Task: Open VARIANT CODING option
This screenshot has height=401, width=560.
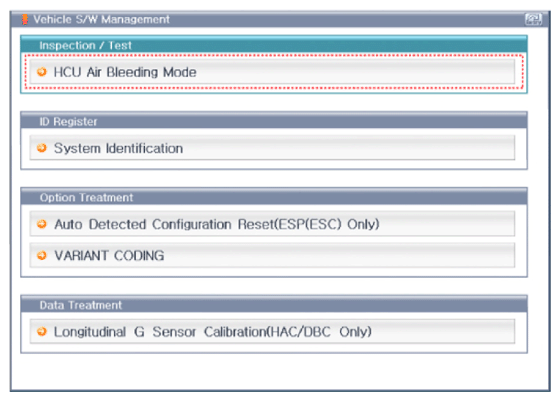Action: [272, 255]
